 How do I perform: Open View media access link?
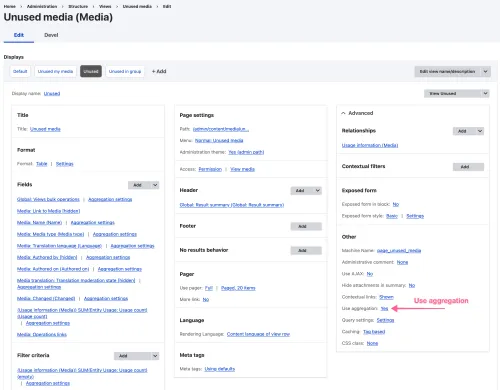(x=242, y=169)
